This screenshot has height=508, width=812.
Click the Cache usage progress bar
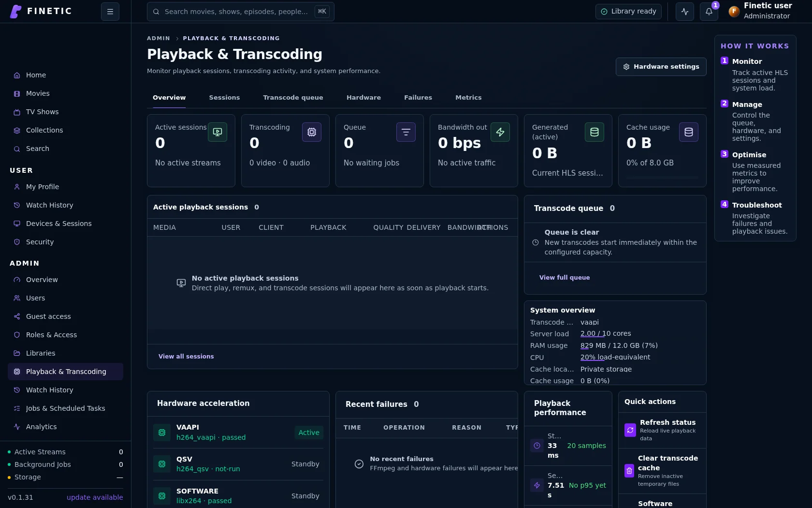click(662, 178)
